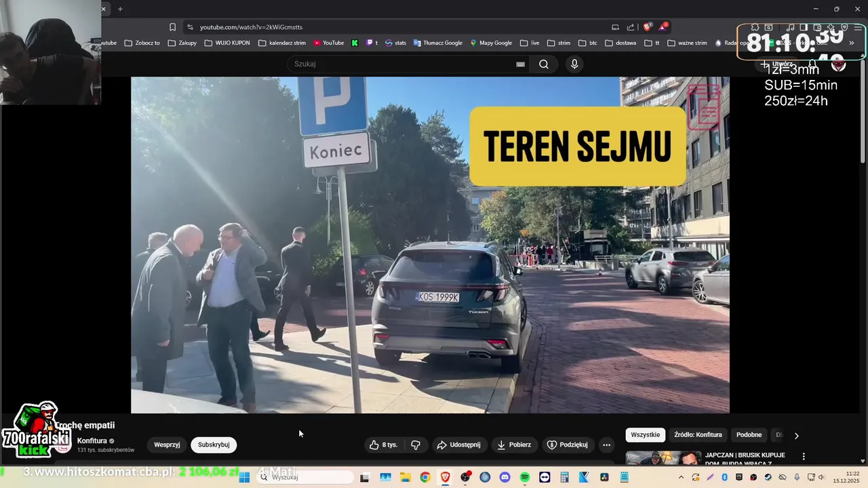Open the live bookmarks folder
868x488 pixels.
530,43
